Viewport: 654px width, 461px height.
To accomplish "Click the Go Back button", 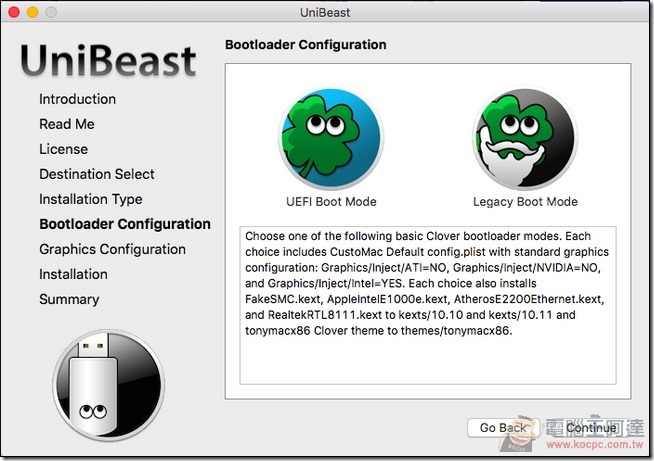I will pyautogui.click(x=503, y=428).
